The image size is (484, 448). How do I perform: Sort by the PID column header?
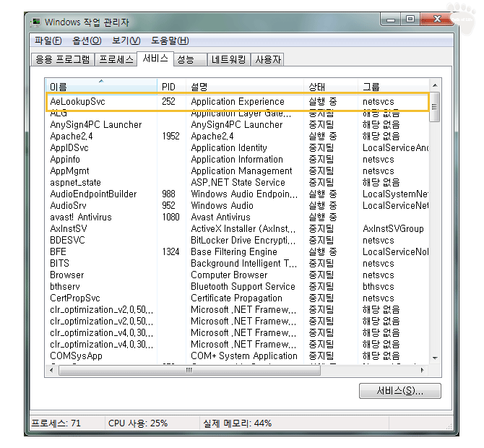(172, 87)
